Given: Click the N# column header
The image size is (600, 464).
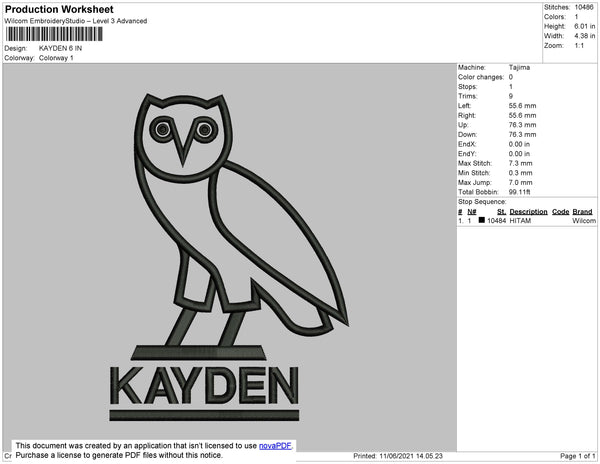Looking at the screenshot, I should click(472, 212).
